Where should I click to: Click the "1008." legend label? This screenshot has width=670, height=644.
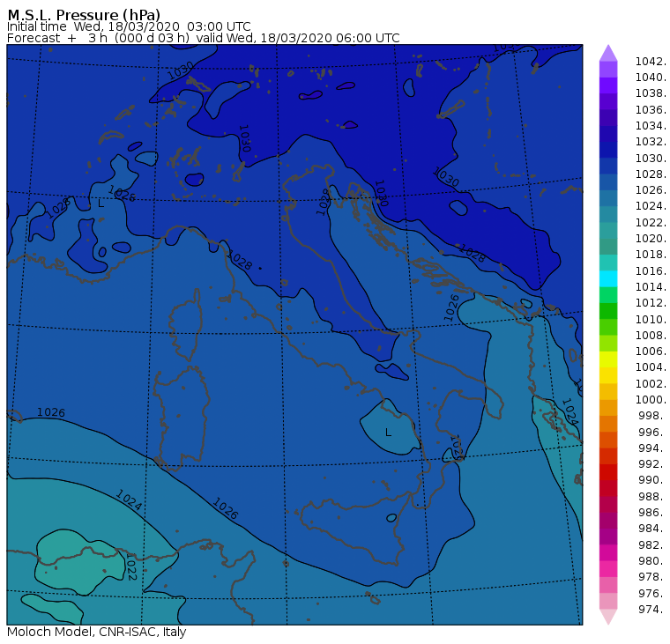pos(651,336)
